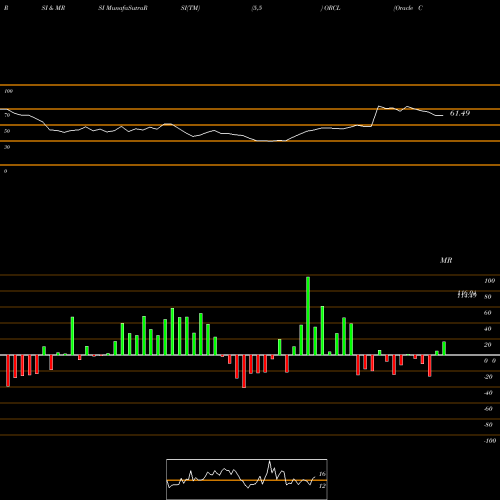Click the -40 label on MR histogram axis
The image size is (500, 500).
pyautogui.click(x=488, y=393)
